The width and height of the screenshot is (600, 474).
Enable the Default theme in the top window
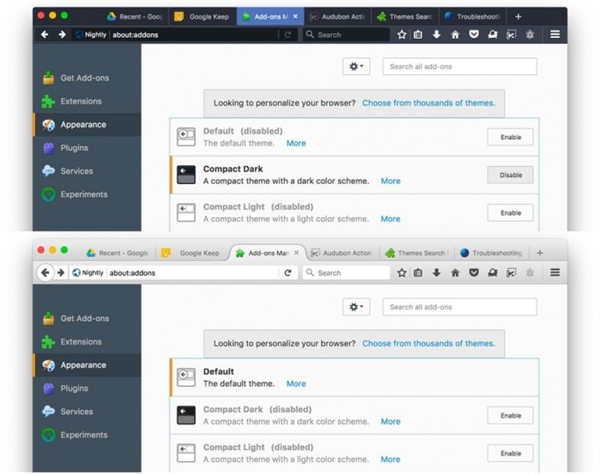click(510, 137)
